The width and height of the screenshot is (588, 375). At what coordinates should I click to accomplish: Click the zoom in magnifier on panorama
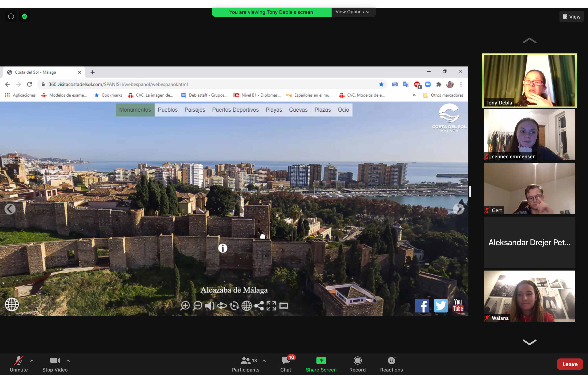tap(185, 305)
